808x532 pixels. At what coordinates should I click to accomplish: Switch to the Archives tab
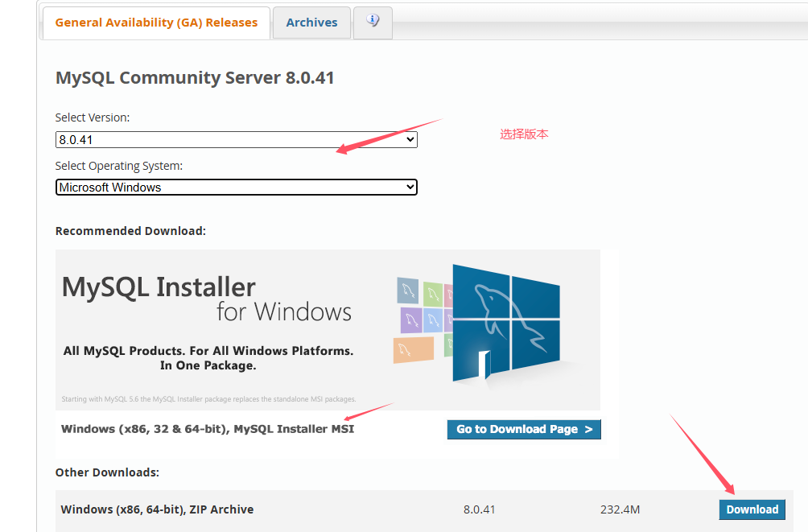pyautogui.click(x=311, y=23)
